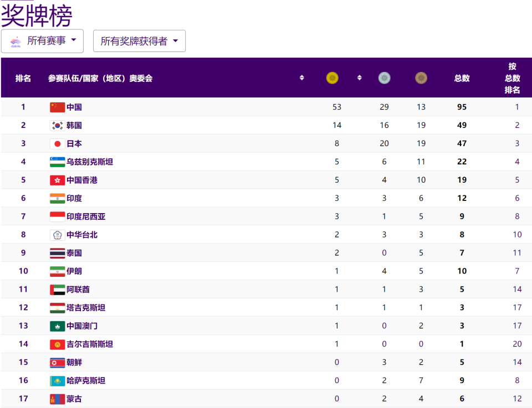Sort by the 总数 column header

pos(462,78)
